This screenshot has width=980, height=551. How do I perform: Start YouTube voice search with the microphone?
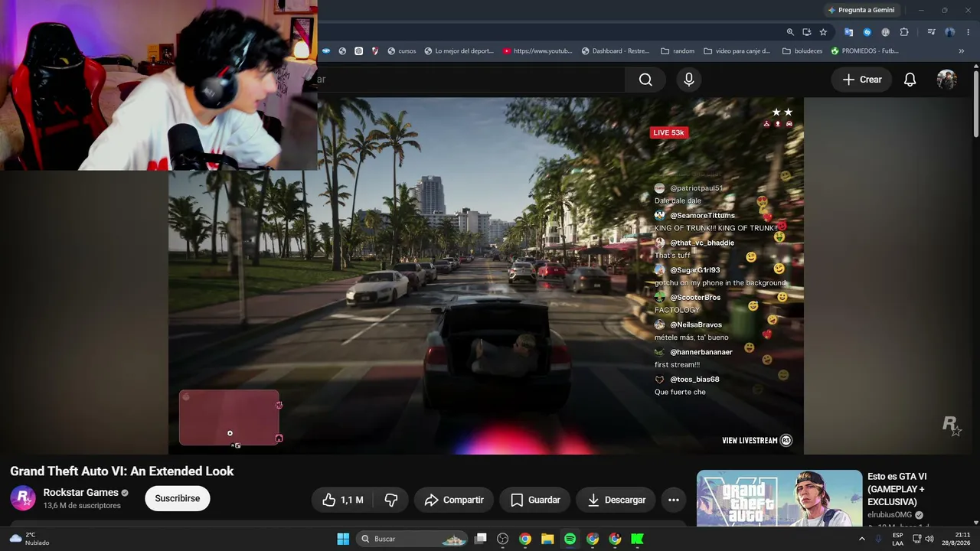point(689,80)
